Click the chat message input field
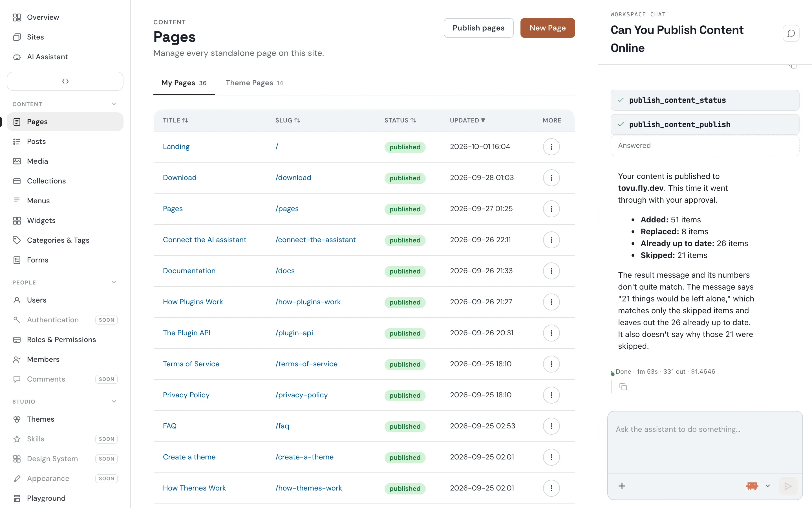This screenshot has height=508, width=812. (x=705, y=443)
